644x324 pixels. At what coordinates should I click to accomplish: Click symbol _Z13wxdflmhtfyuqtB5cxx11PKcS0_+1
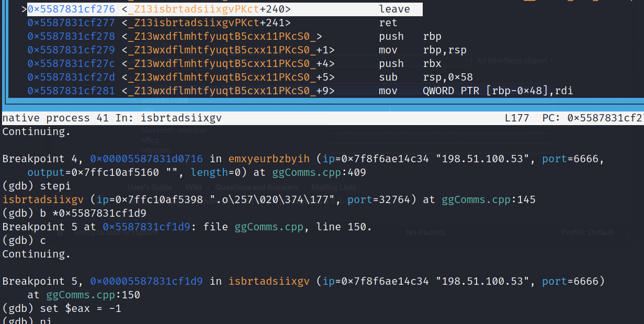pyautogui.click(x=228, y=50)
